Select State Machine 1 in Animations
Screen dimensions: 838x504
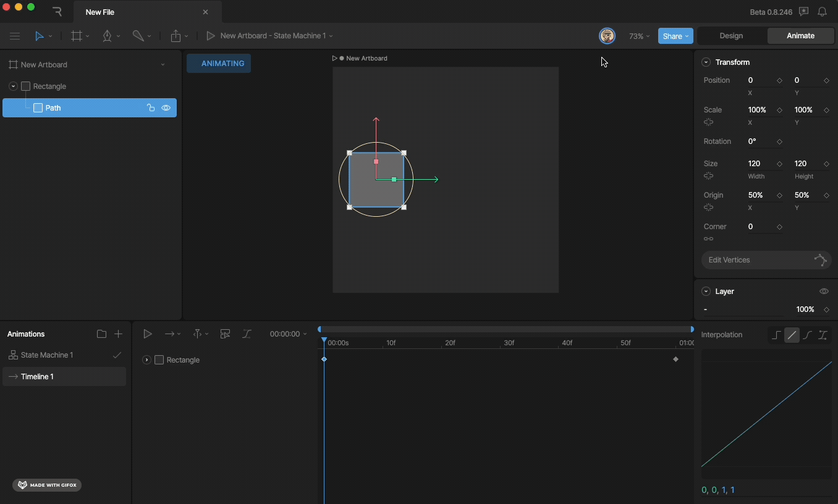47,355
